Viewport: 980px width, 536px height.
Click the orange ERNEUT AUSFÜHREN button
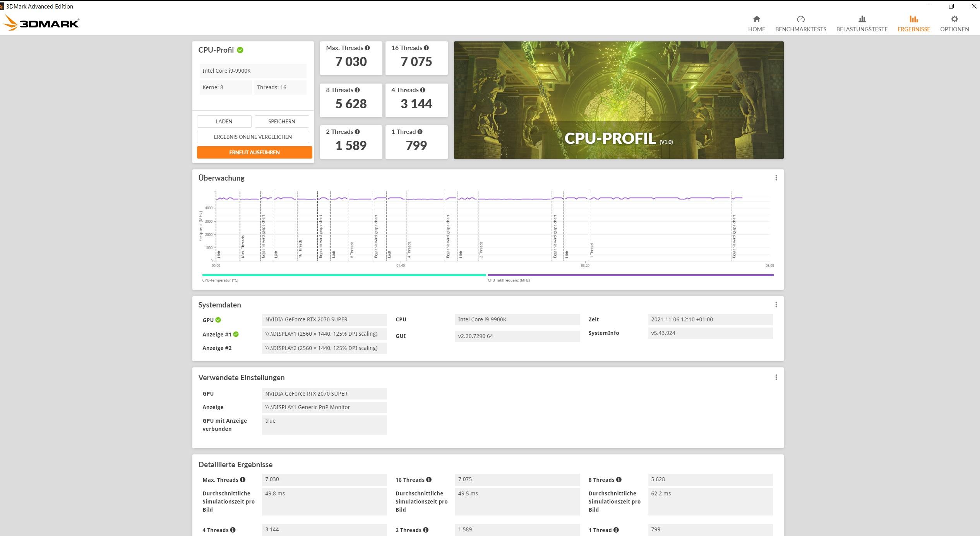click(254, 152)
